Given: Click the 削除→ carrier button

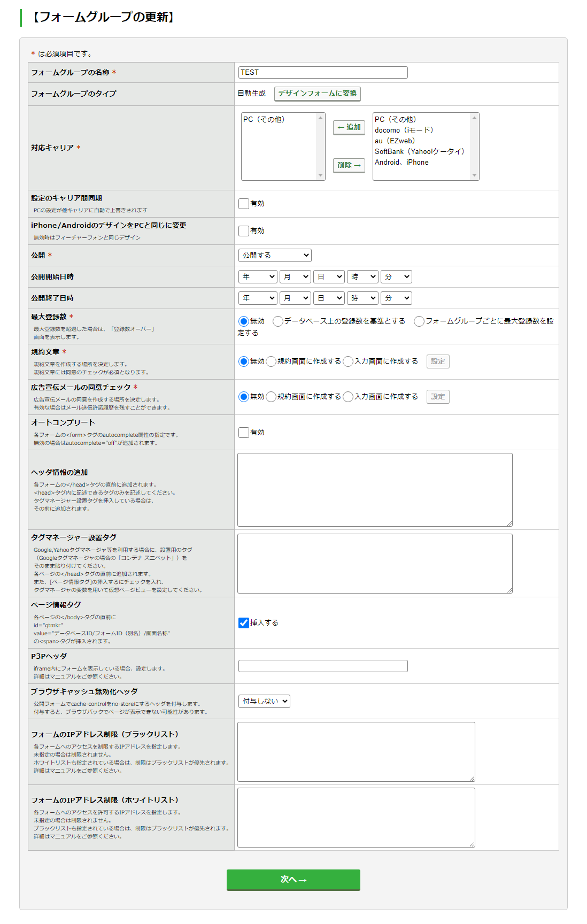Looking at the screenshot, I should (x=349, y=165).
